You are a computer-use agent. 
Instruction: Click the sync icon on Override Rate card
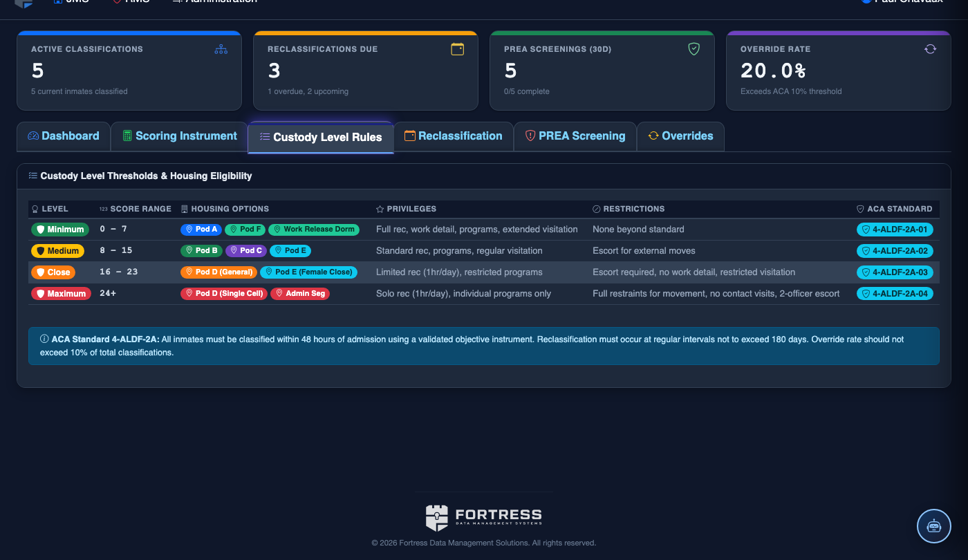pos(931,49)
